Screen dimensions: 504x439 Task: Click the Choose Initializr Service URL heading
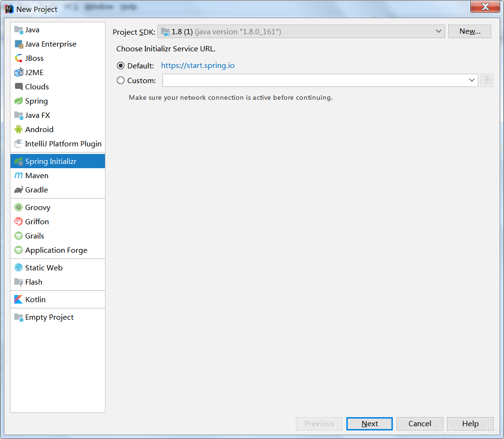click(x=166, y=49)
